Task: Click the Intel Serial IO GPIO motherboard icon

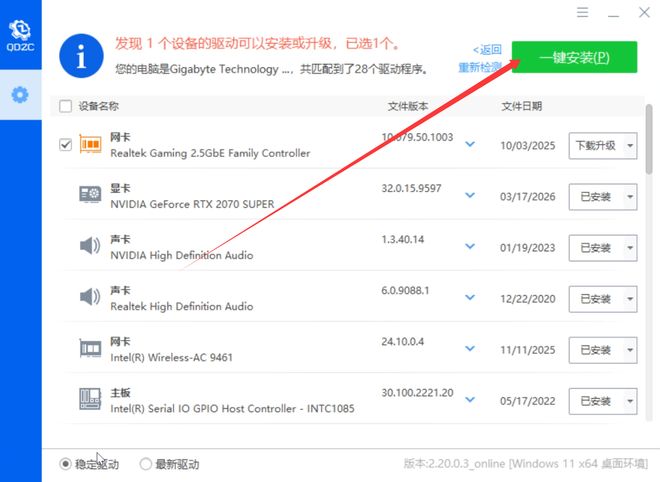Action: click(90, 399)
